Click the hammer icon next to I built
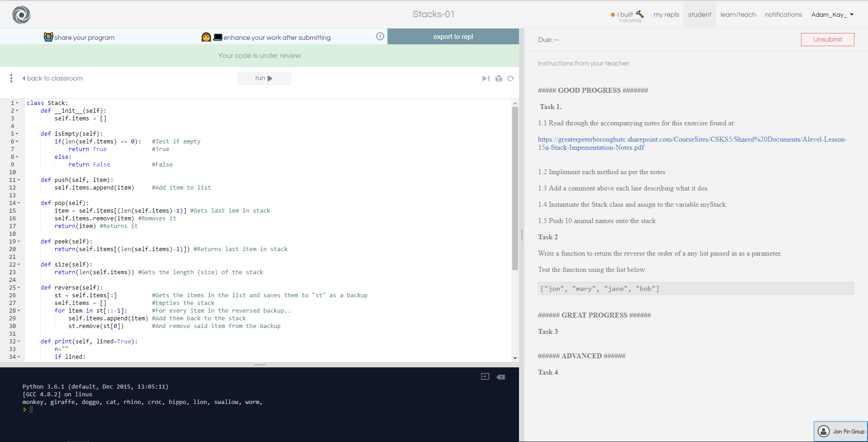 [640, 14]
